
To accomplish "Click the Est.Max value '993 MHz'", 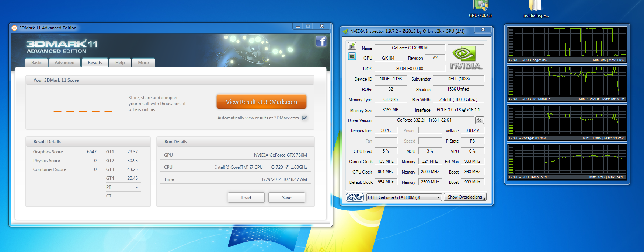I will point(472,161).
